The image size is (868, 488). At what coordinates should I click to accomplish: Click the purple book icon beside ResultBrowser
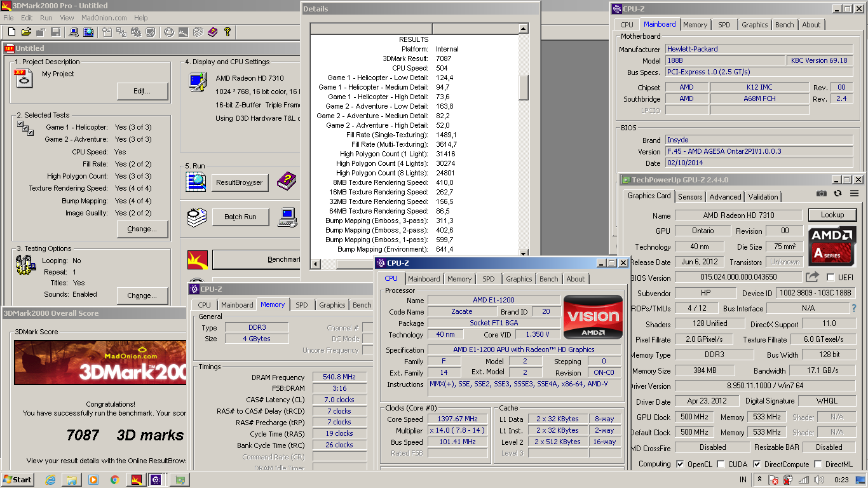(287, 182)
